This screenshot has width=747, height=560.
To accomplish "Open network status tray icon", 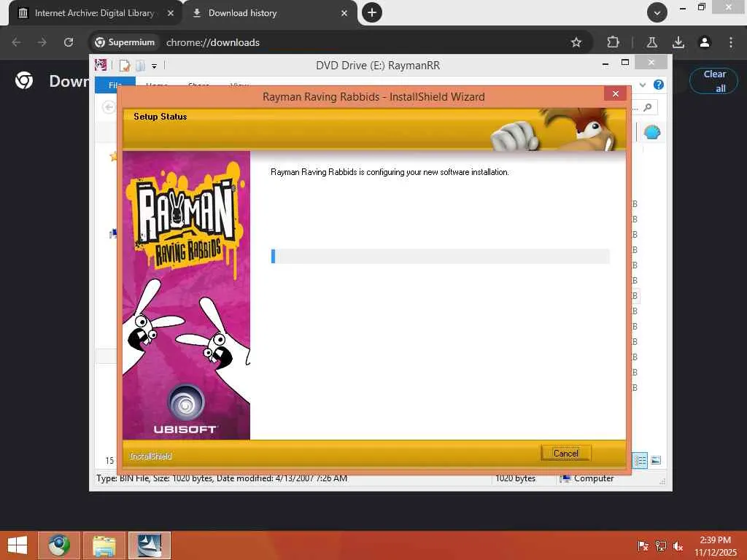I will (x=661, y=546).
